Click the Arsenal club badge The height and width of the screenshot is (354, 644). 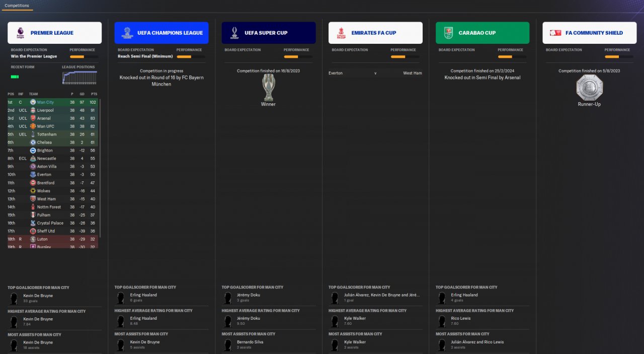(33, 118)
